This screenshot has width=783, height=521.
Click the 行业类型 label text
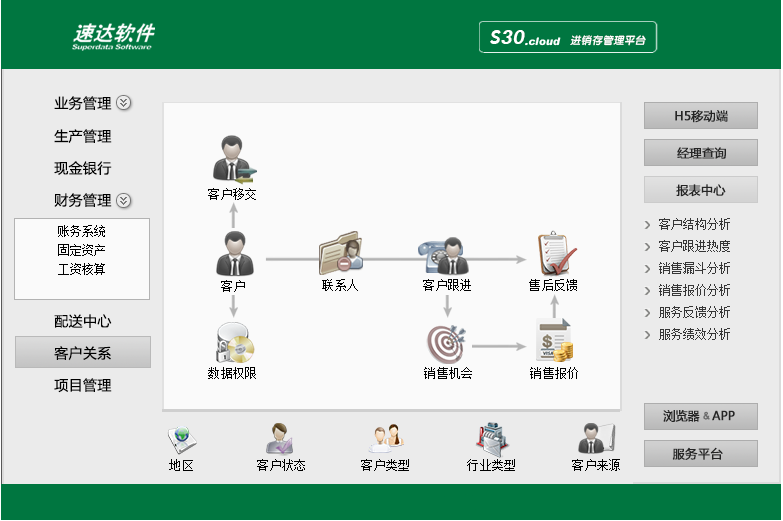491,466
